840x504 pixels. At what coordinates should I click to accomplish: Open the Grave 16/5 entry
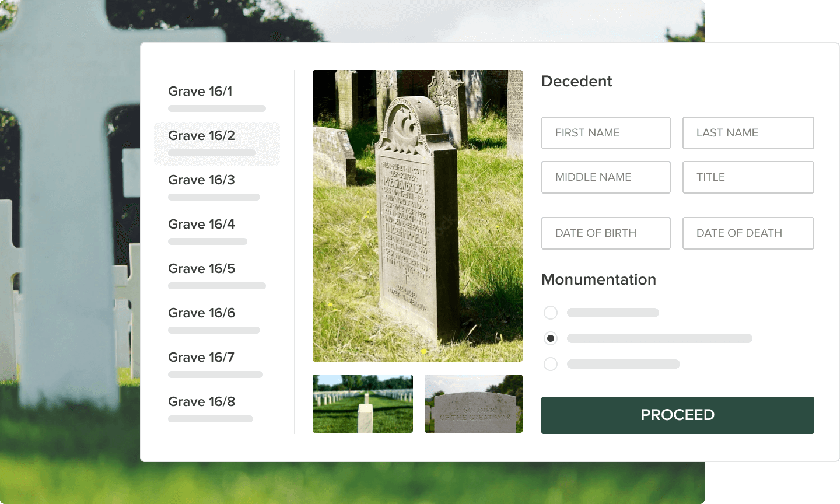[x=201, y=268]
